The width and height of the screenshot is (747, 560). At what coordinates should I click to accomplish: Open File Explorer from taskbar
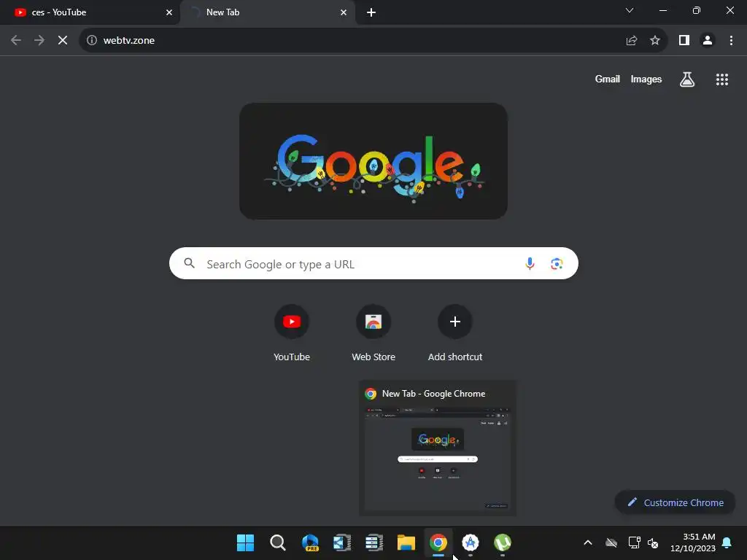point(406,542)
